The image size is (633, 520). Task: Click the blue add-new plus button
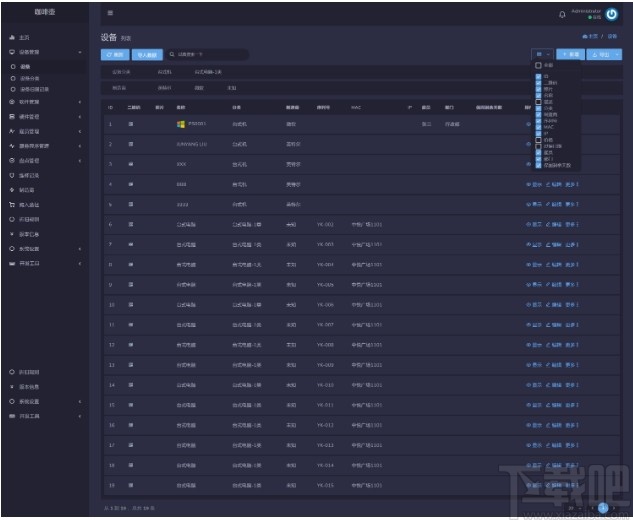(570, 54)
